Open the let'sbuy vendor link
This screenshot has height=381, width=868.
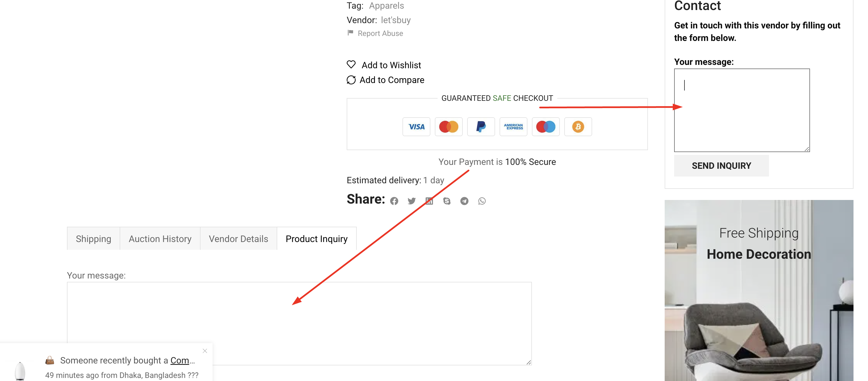tap(396, 20)
